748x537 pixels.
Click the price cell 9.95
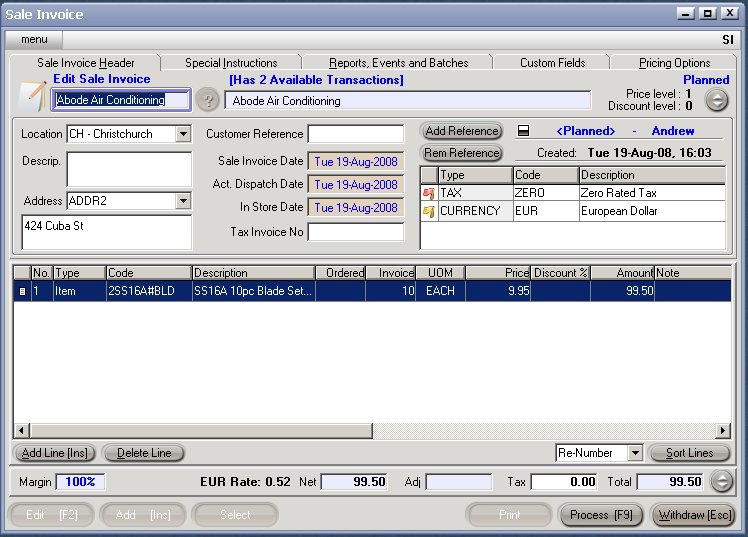[498, 291]
